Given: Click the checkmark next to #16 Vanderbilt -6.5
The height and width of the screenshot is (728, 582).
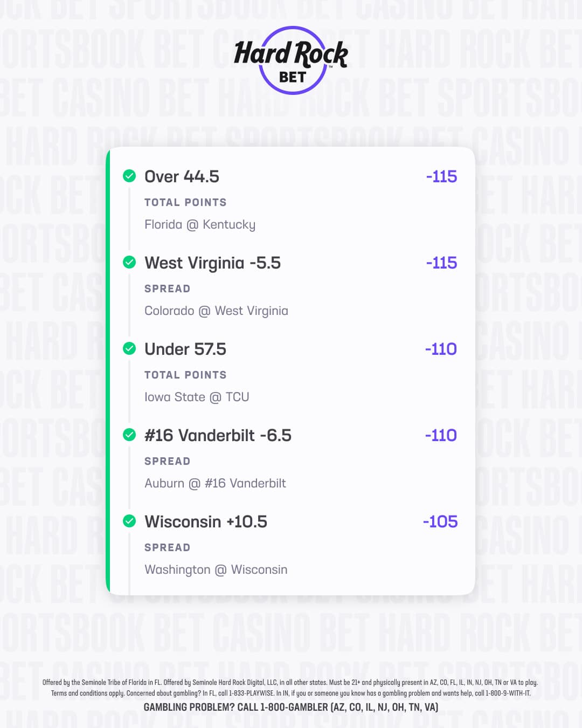Looking at the screenshot, I should pyautogui.click(x=129, y=435).
